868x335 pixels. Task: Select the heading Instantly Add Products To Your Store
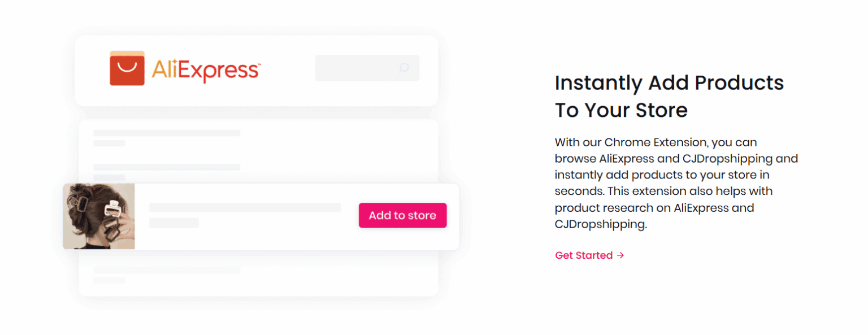tap(669, 96)
